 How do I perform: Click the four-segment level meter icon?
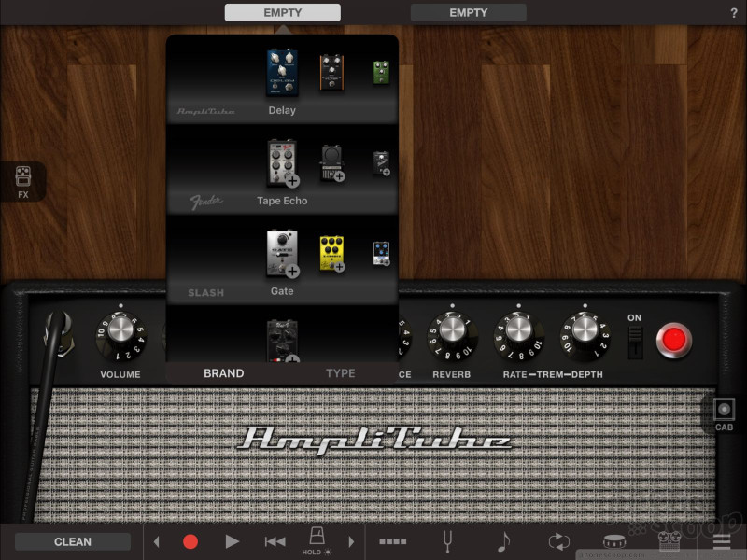[x=393, y=541]
